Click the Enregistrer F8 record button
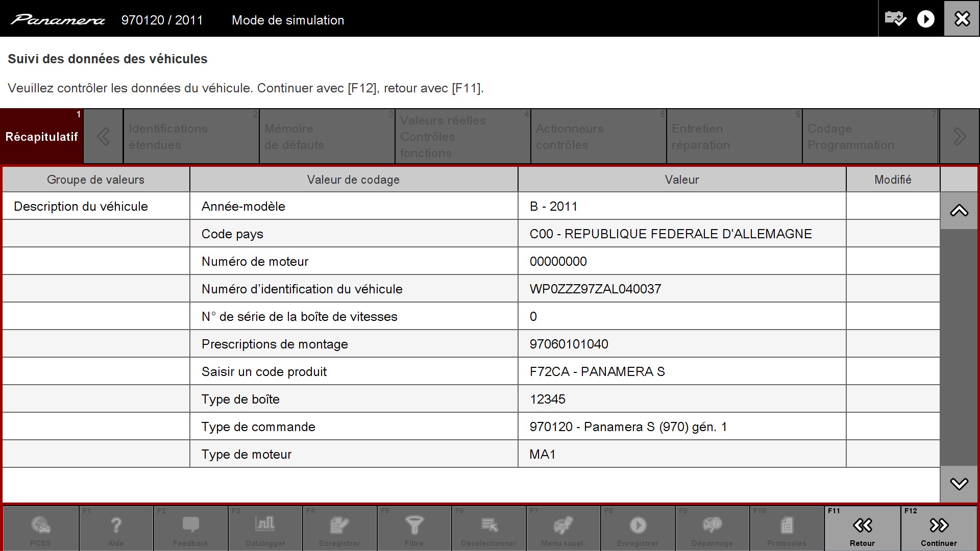 pyautogui.click(x=638, y=528)
